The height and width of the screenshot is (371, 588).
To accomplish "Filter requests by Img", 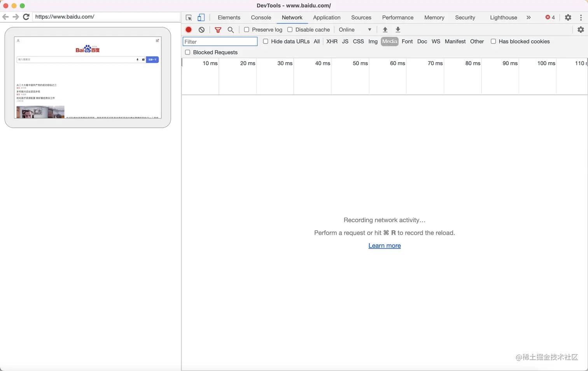I will click(373, 42).
